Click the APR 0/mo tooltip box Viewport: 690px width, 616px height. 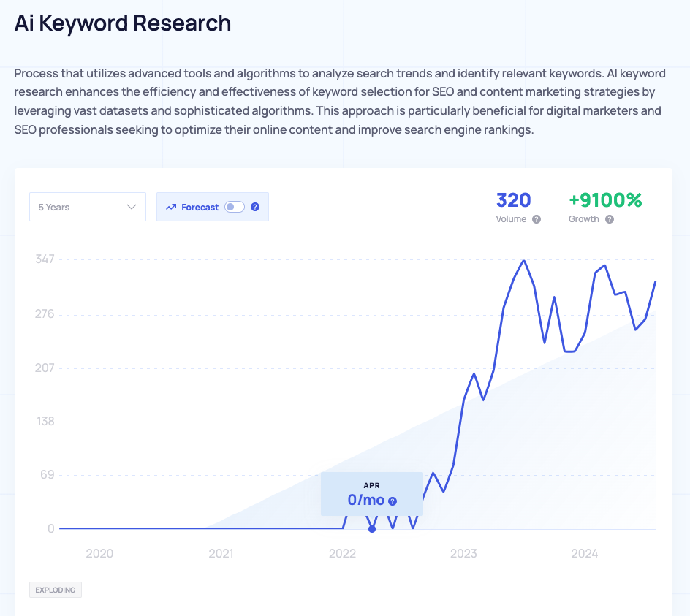(372, 493)
